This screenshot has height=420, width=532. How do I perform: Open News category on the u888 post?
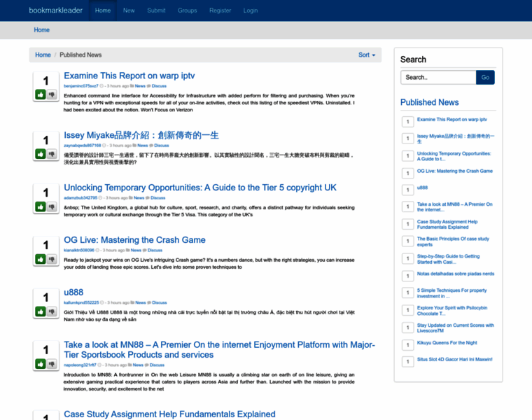tap(141, 302)
